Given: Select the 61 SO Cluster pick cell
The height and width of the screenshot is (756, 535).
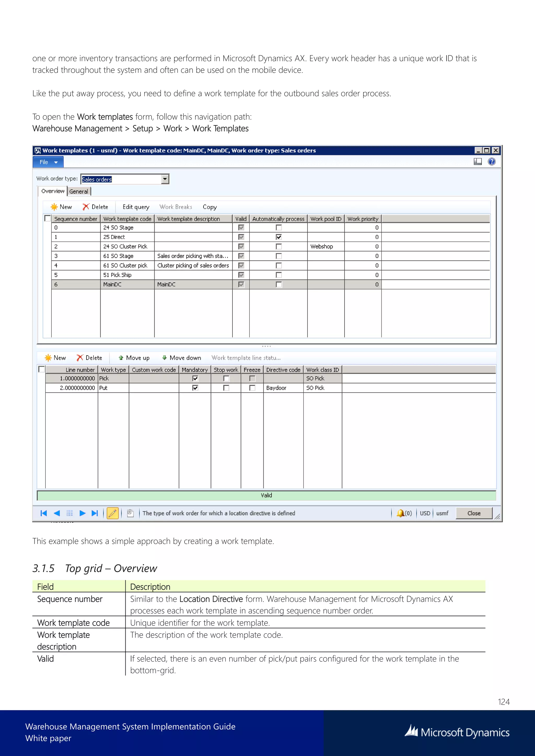Looking at the screenshot, I should click(127, 265).
